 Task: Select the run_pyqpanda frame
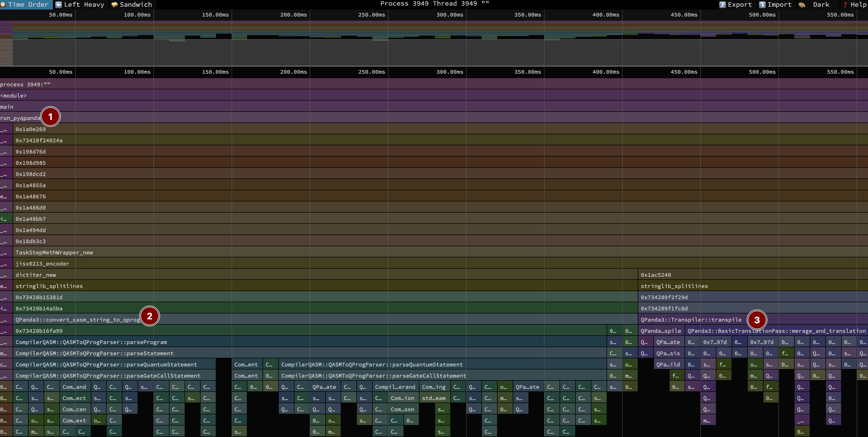pyautogui.click(x=20, y=118)
